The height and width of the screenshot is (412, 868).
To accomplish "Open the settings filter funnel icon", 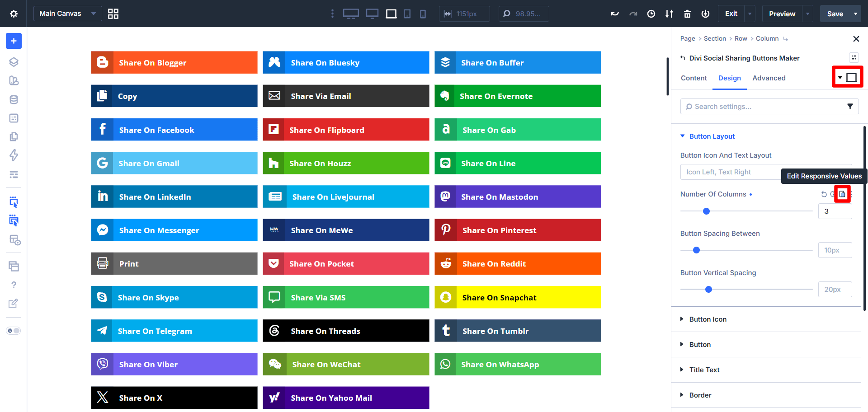I will pos(850,107).
